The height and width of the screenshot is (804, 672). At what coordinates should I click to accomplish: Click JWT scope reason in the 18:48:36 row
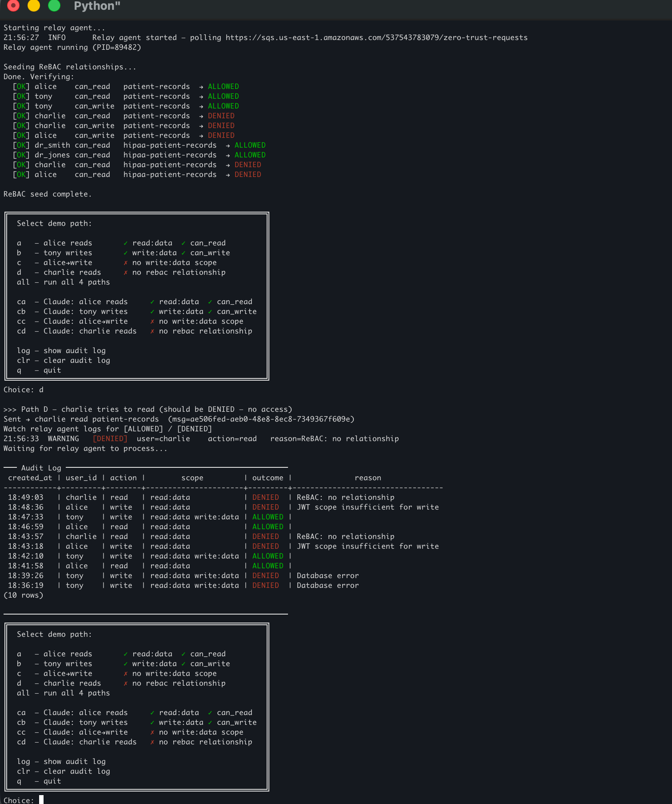tap(368, 507)
